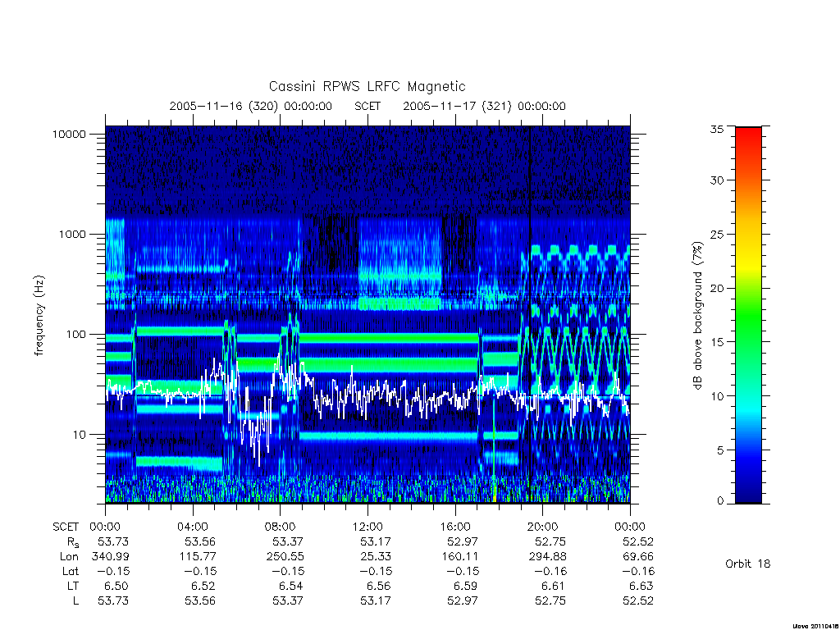Click the LT value 6.52
840x630 pixels.
click(204, 586)
